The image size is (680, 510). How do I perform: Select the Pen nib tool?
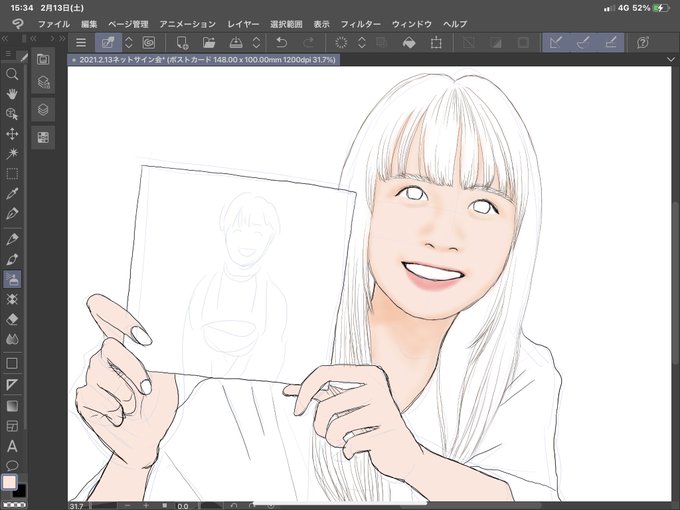pos(12,214)
